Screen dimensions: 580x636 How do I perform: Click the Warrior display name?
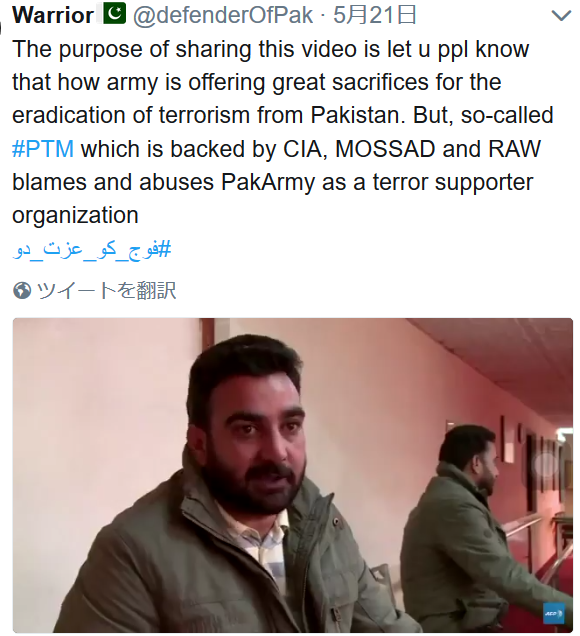tap(53, 15)
